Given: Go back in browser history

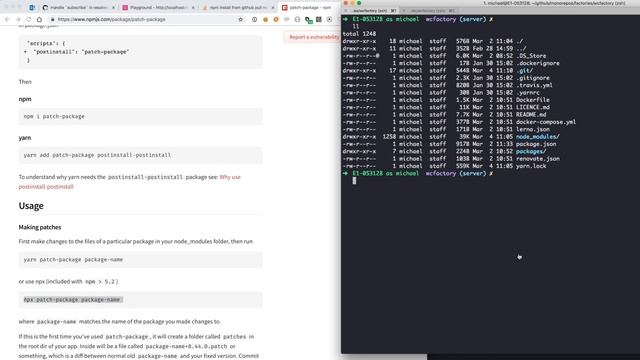Looking at the screenshot, I should pos(7,19).
